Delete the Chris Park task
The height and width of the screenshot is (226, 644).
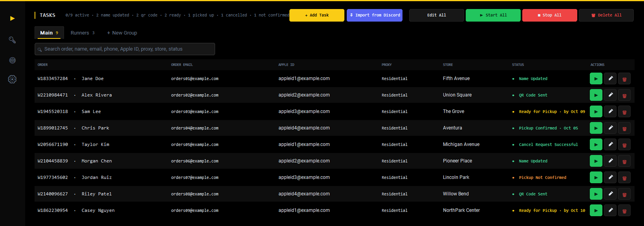pos(624,128)
